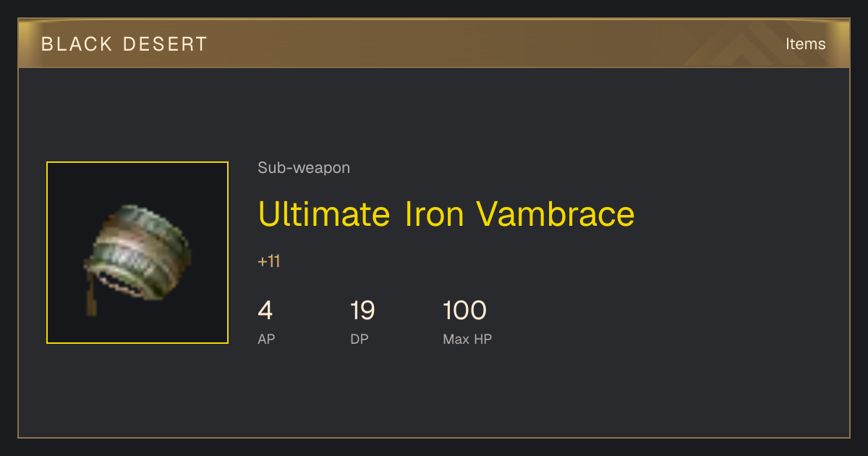Click the word DESERT in the header title
The height and width of the screenshot is (456, 868).
pyautogui.click(x=166, y=44)
